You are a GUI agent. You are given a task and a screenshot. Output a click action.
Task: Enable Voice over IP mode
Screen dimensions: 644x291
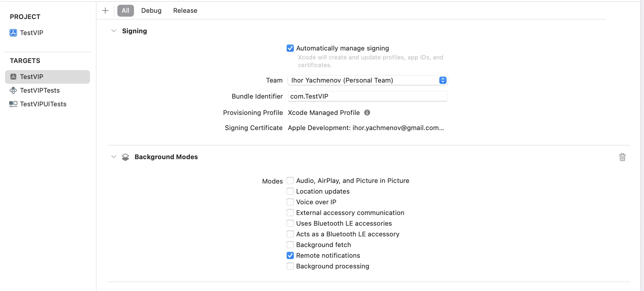pos(290,202)
